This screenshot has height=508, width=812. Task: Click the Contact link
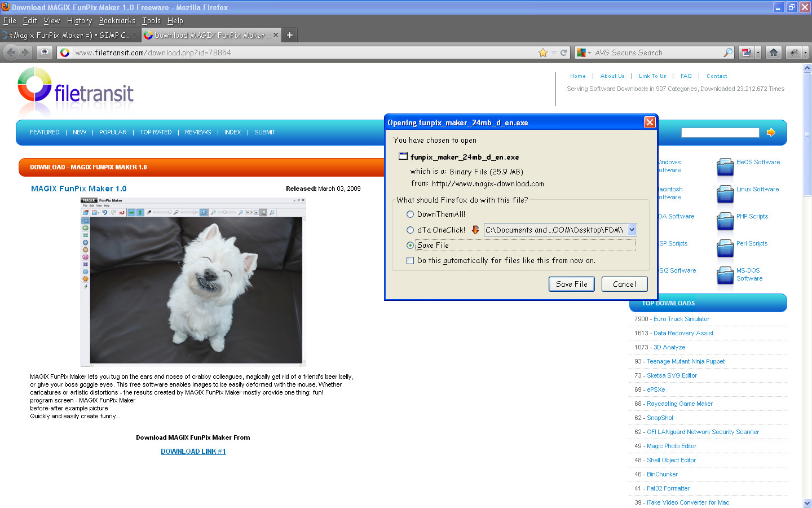click(x=717, y=76)
